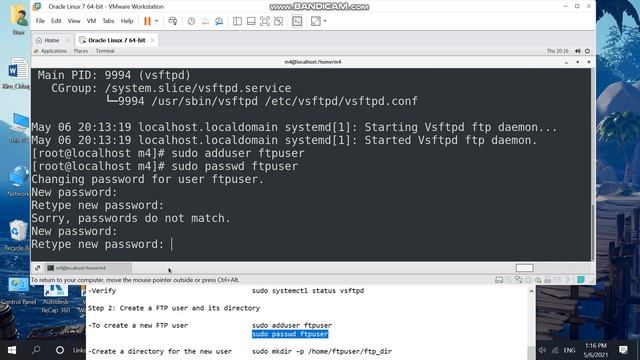The image size is (640, 360).
Task: Click 'sudo systemctl status vsftpd' in document
Action: point(308,291)
